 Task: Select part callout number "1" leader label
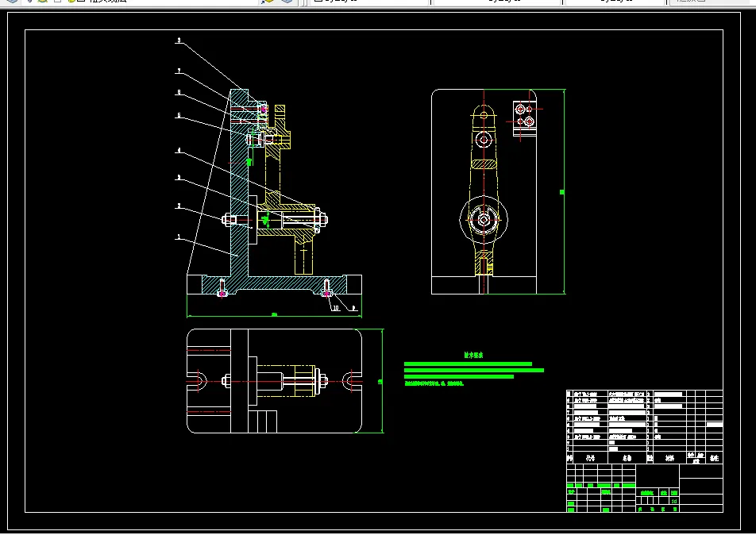[x=179, y=237]
